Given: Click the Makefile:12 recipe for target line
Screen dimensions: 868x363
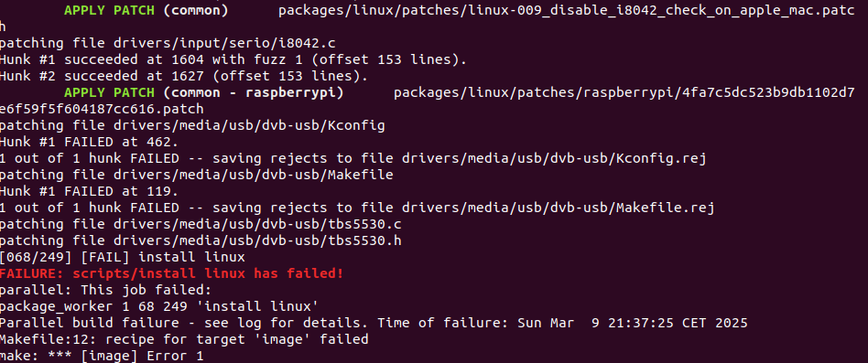Looking at the screenshot, I should pyautogui.click(x=184, y=338).
